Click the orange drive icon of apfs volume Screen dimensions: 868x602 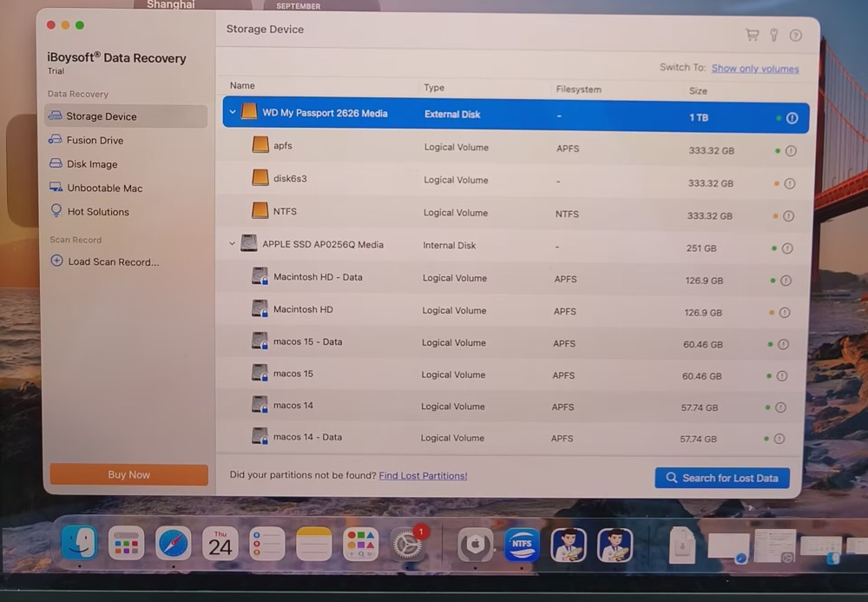tap(260, 144)
